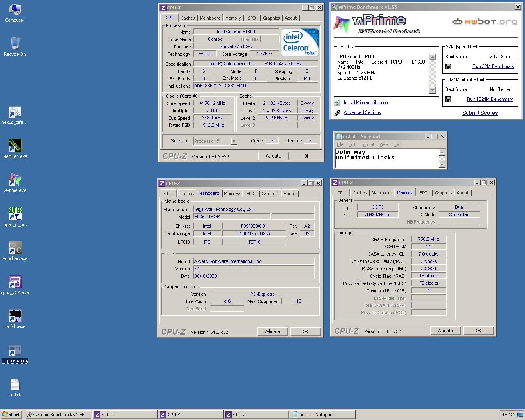Open SPD tab in top CPU-Z window

coord(252,18)
